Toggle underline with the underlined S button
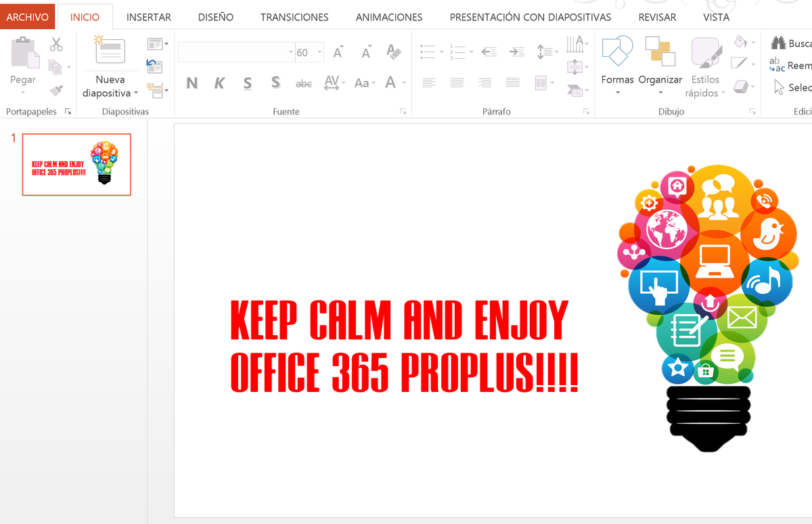 click(x=248, y=83)
